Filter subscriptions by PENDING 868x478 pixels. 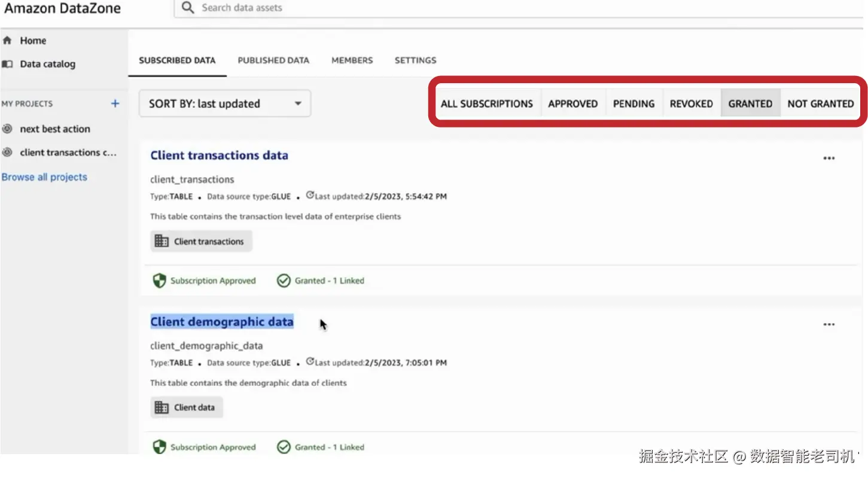(x=634, y=103)
